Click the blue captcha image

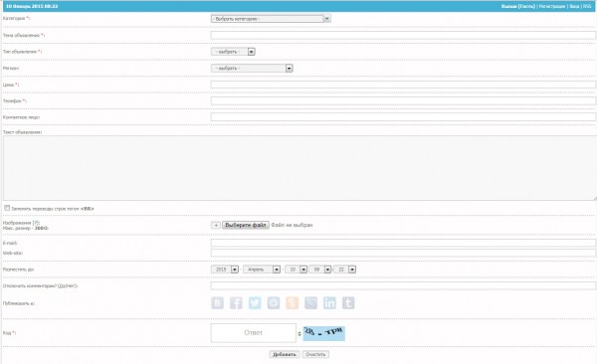tap(324, 333)
